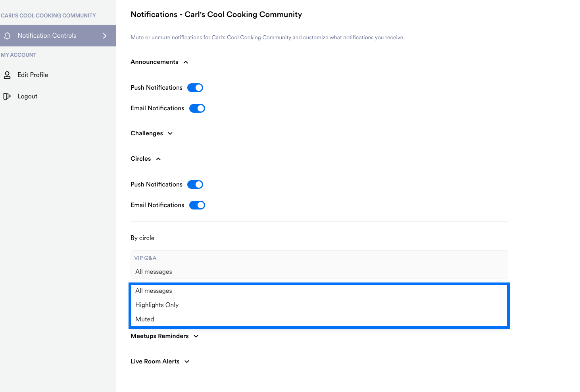580x392 pixels.
Task: Click the By circle label
Action: click(142, 238)
